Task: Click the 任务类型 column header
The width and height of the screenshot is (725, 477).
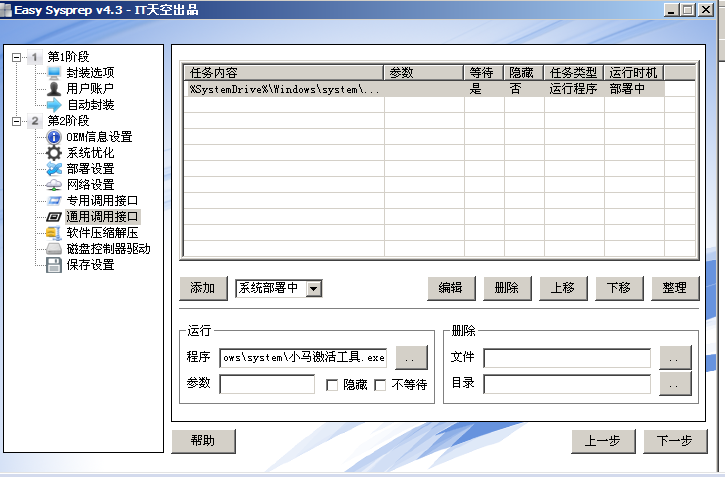Action: [x=574, y=73]
